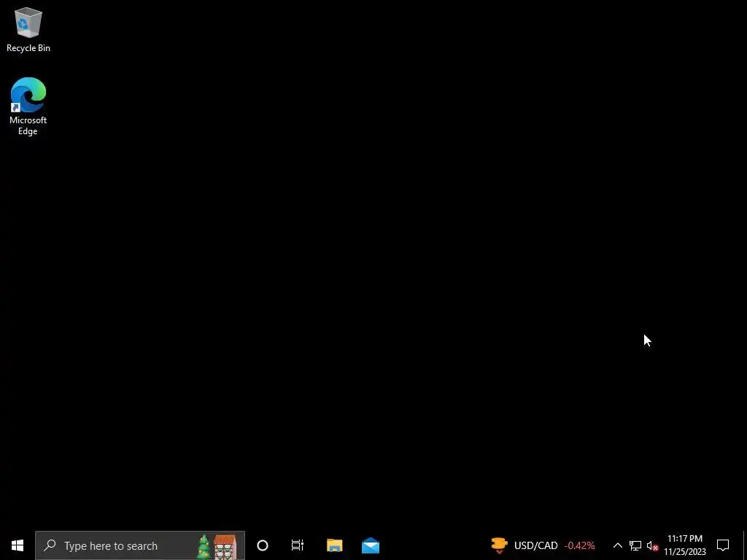Viewport: 747px width, 560px height.
Task: Open the USD/CAD news widget
Action: tap(543, 545)
